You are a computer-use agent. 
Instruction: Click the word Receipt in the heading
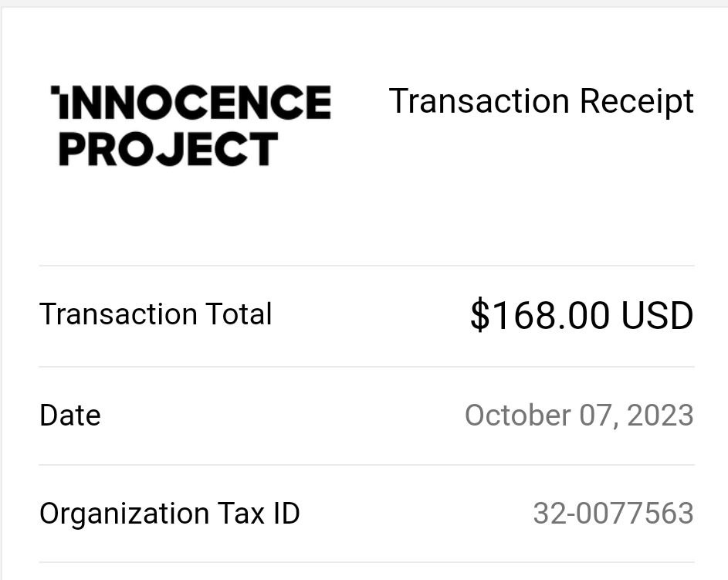pos(637,102)
